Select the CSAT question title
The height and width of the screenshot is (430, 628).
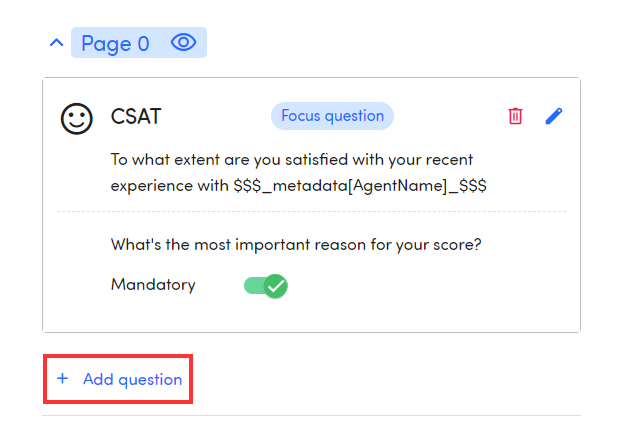(x=135, y=117)
